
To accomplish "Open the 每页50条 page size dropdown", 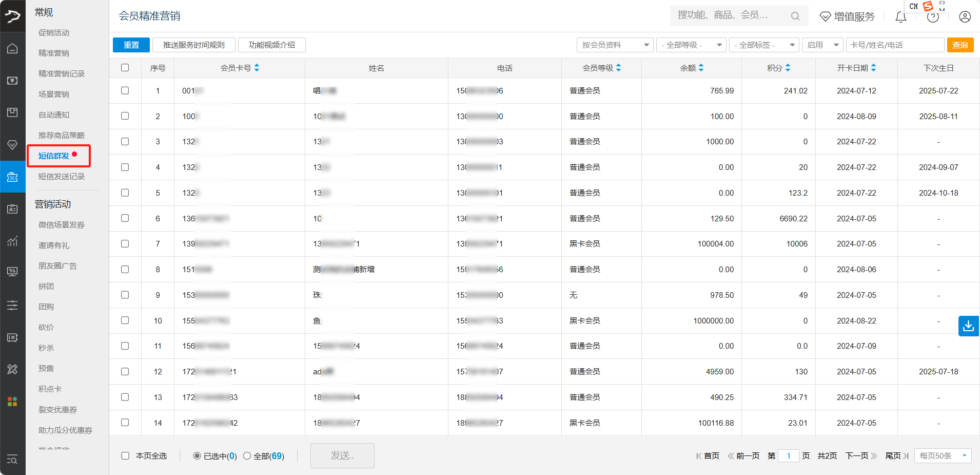I will pos(943,456).
